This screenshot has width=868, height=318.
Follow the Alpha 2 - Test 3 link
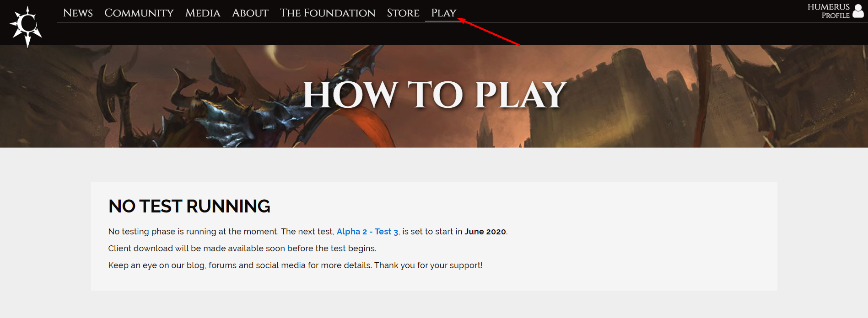[367, 232]
